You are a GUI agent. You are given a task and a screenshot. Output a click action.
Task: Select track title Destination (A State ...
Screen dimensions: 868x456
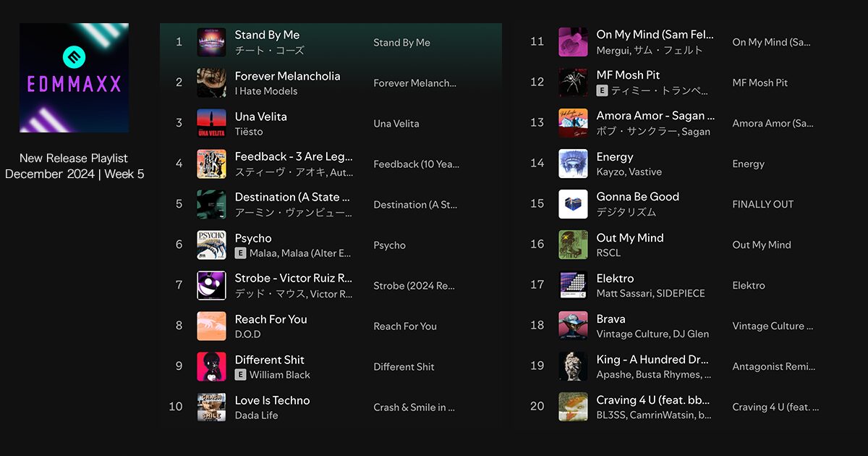(x=292, y=197)
